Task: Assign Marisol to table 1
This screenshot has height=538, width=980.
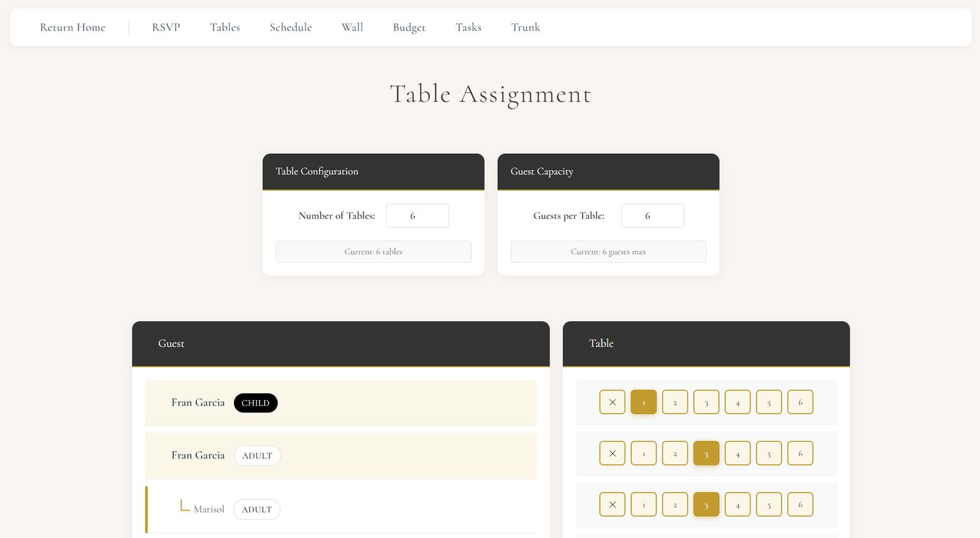Action: coord(644,504)
